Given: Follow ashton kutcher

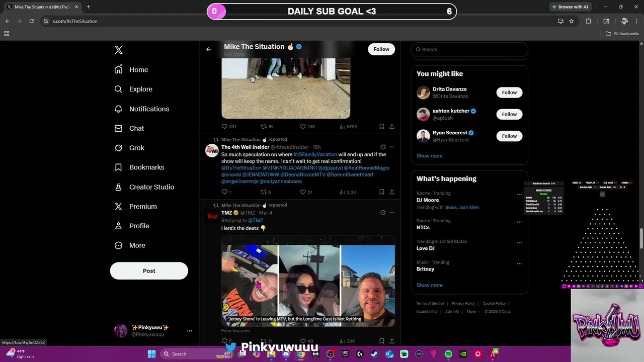Looking at the screenshot, I should point(509,114).
